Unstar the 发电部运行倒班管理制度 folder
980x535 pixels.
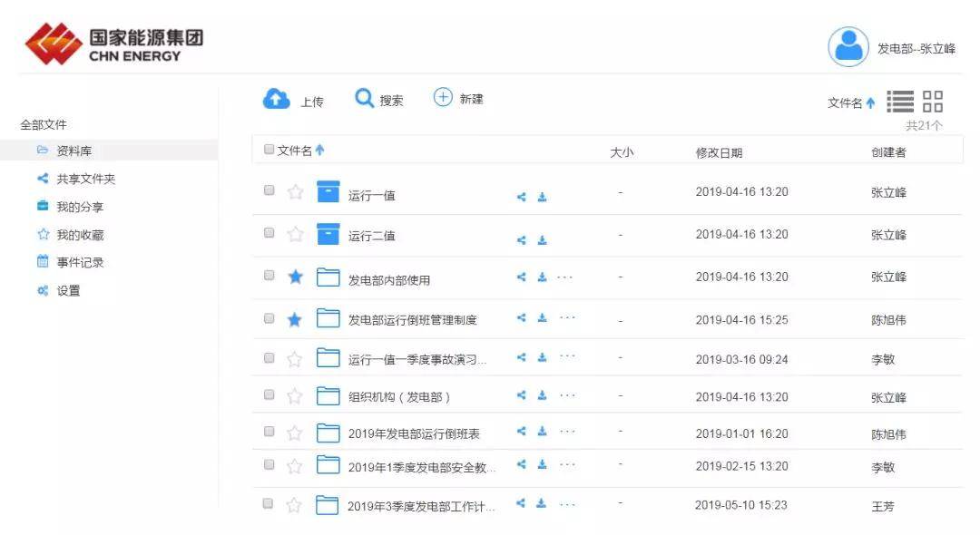pos(294,318)
